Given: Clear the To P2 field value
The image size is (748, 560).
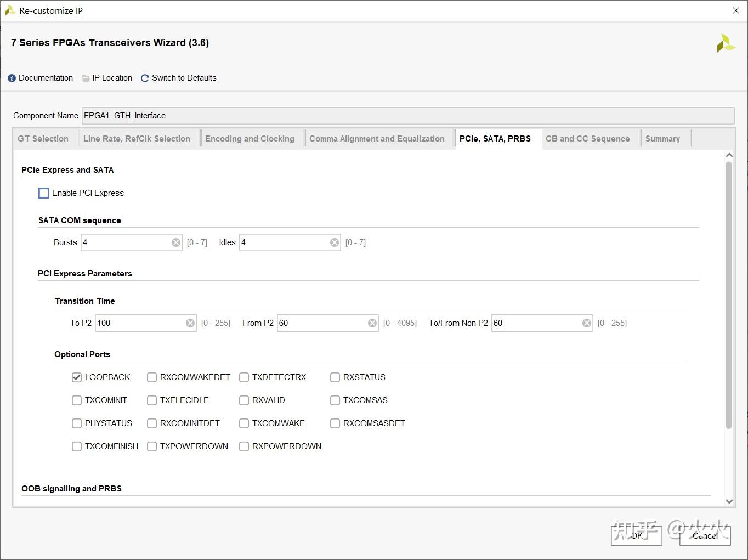Looking at the screenshot, I should 190,323.
